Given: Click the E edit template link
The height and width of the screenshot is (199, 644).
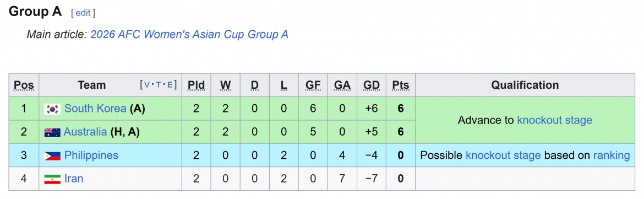Looking at the screenshot, I should 170,85.
